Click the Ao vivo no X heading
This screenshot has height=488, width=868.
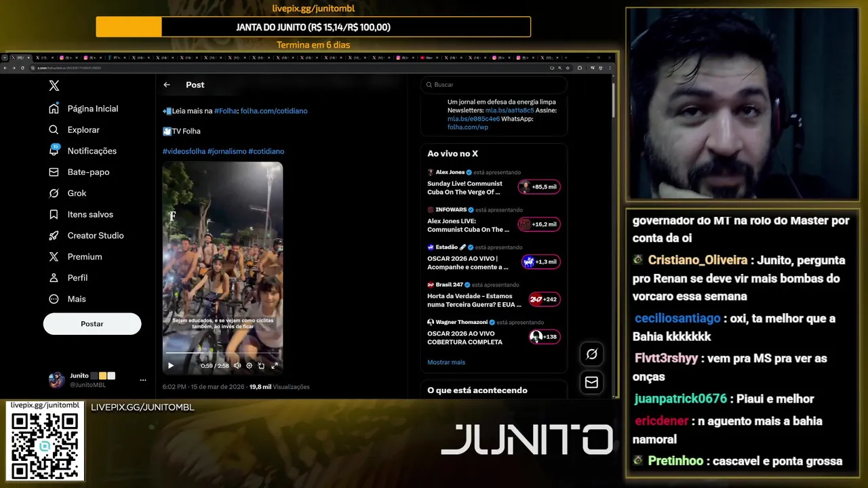tap(452, 154)
